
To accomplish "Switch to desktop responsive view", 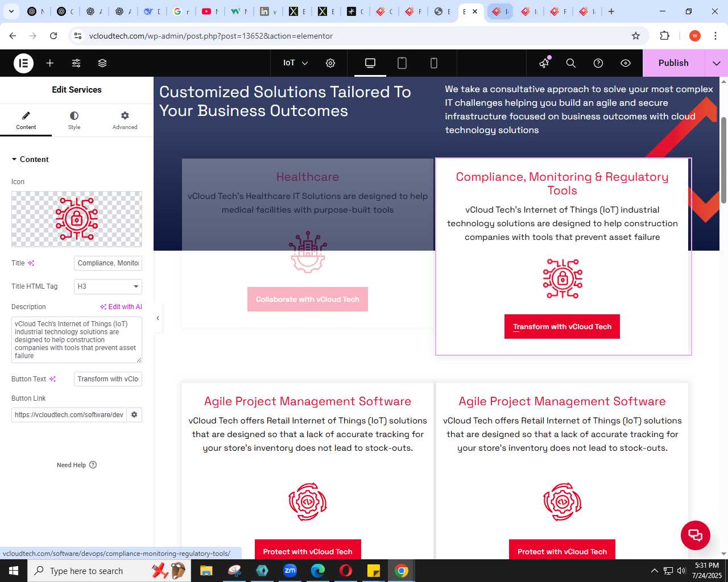I will pyautogui.click(x=370, y=63).
